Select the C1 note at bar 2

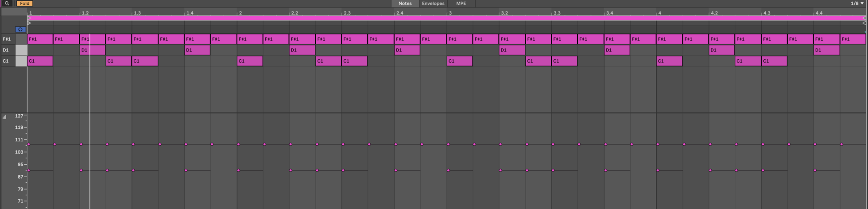click(250, 61)
